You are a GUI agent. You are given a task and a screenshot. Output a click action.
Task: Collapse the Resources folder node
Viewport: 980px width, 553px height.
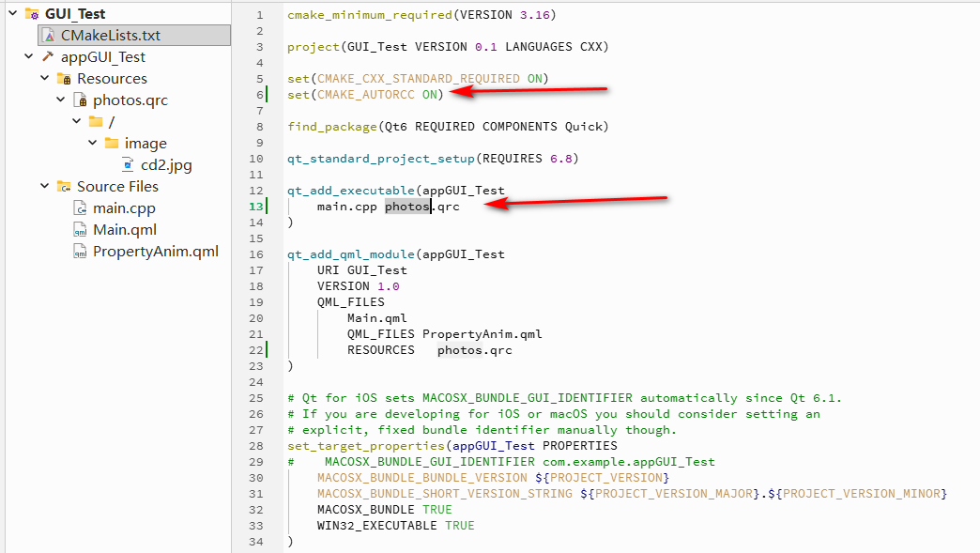pyautogui.click(x=44, y=78)
